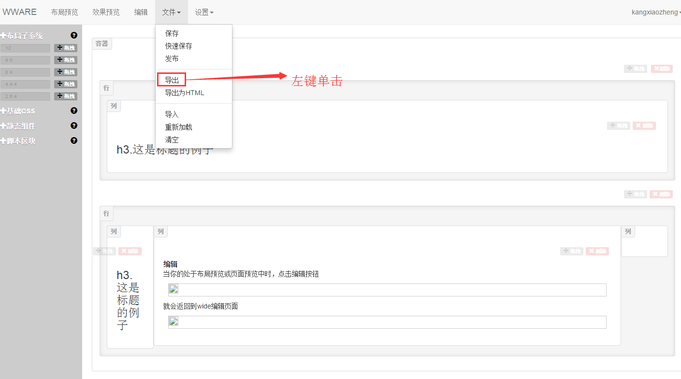Delete button above the first row

[661, 69]
